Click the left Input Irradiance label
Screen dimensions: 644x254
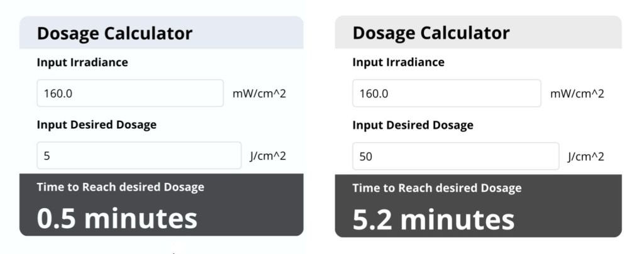pos(82,62)
